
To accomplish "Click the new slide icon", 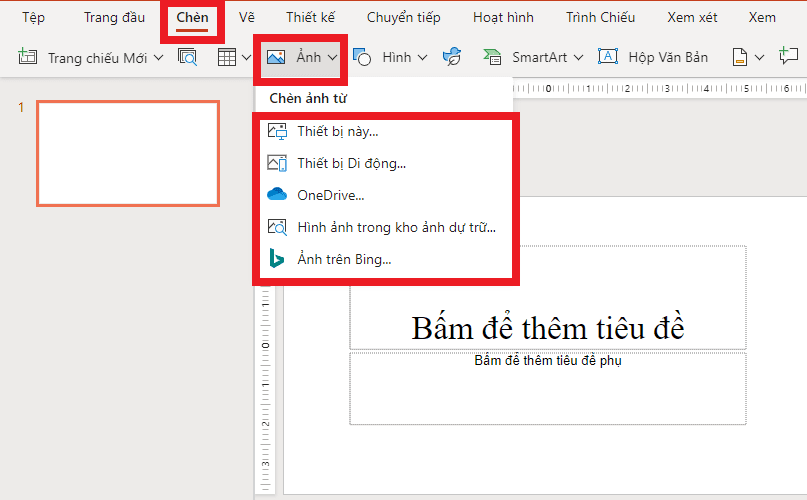I will (x=27, y=56).
